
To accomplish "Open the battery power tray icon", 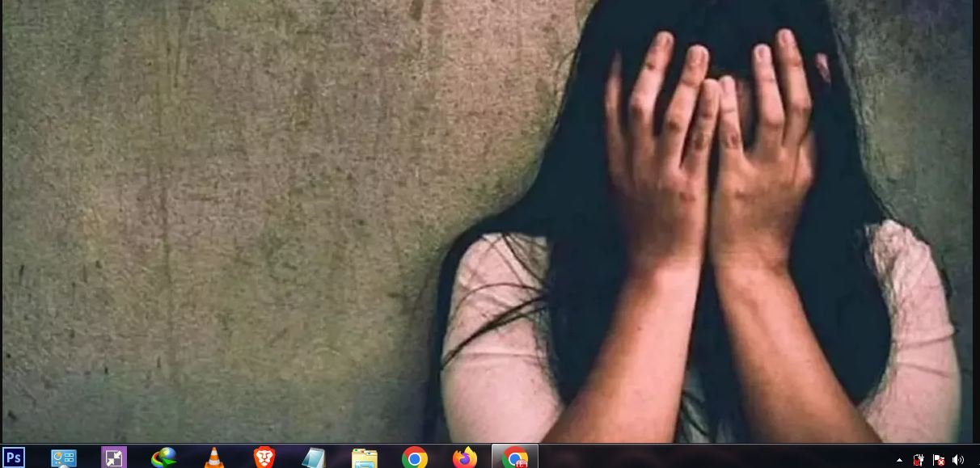I will coord(919,460).
